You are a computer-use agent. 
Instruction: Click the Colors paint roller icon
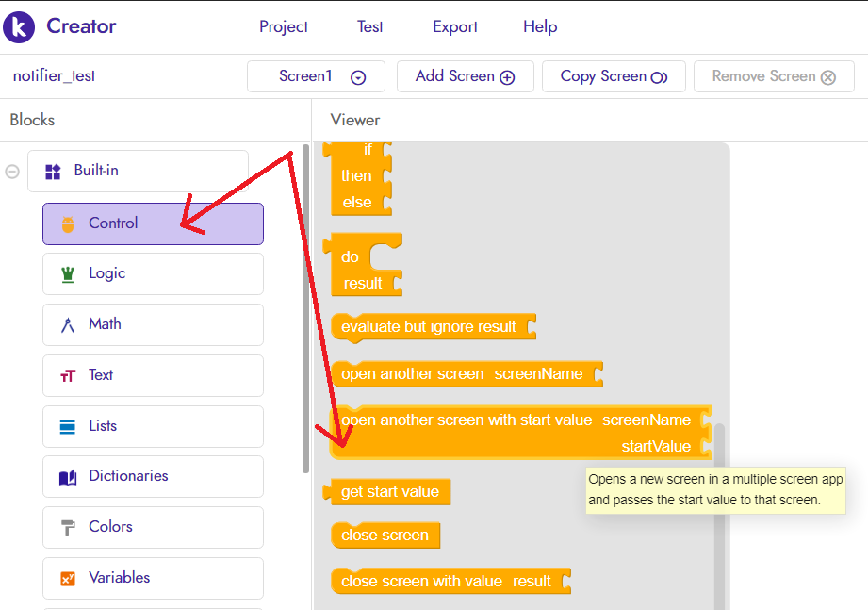(67, 527)
